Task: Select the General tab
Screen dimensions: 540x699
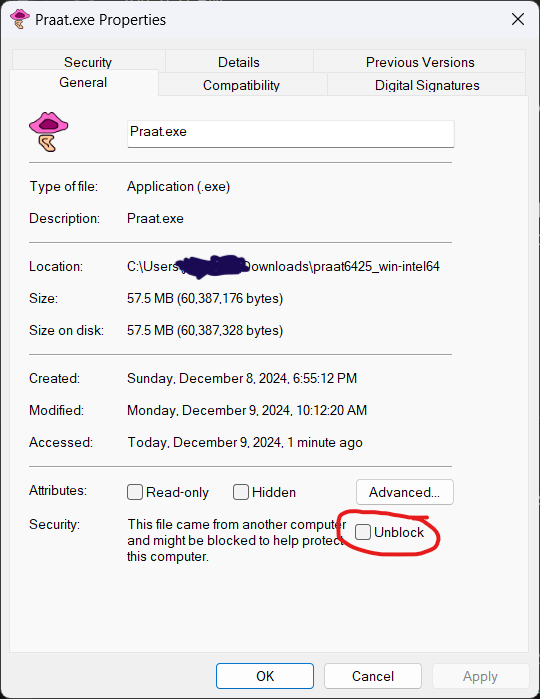Action: (83, 82)
